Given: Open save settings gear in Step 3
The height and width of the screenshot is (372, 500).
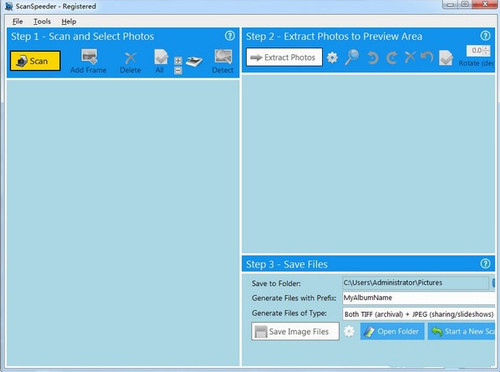Looking at the screenshot, I should pyautogui.click(x=349, y=332).
